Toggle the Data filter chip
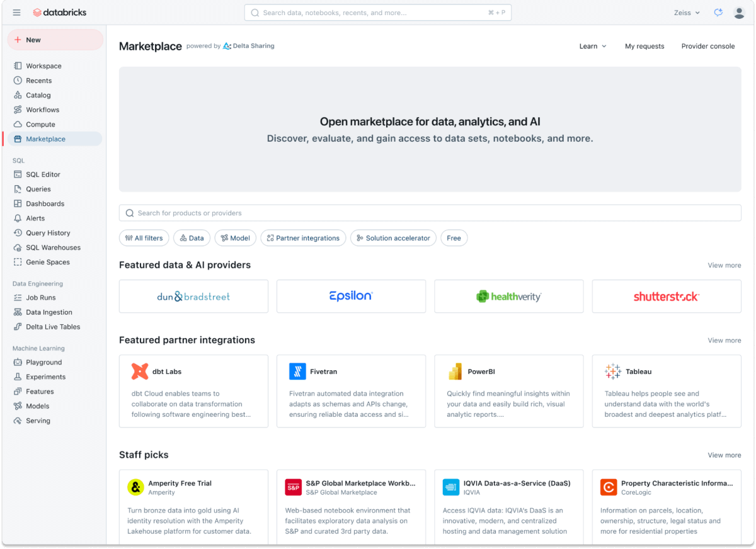 tap(192, 238)
